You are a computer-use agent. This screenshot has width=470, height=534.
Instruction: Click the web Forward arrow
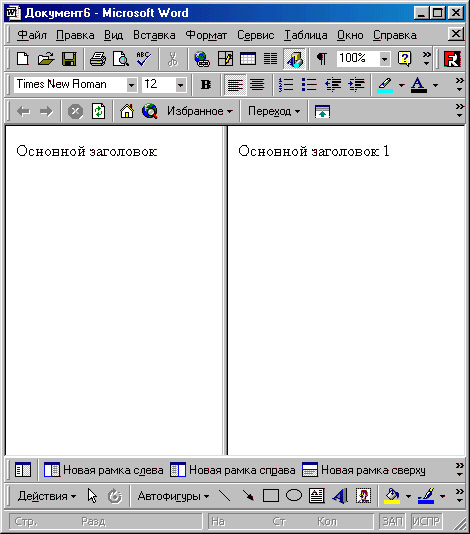46,111
